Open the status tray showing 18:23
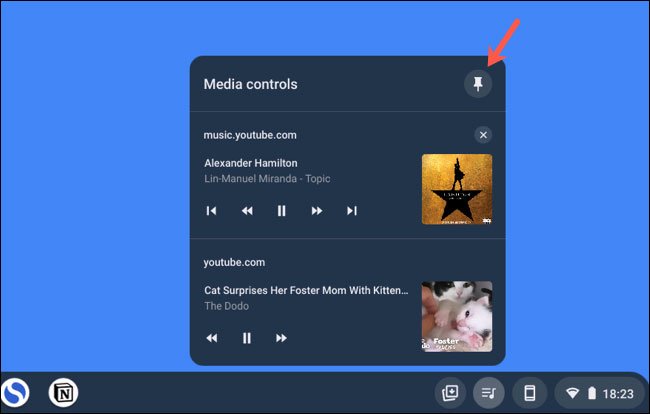 [x=599, y=392]
